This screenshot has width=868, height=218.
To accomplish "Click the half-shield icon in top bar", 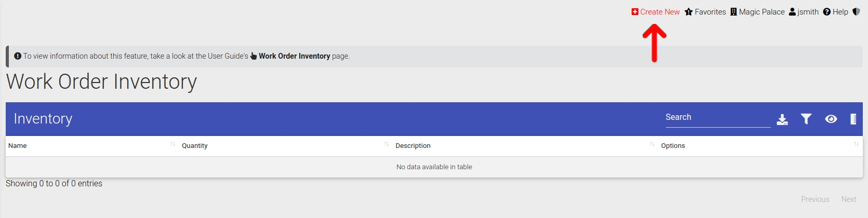I will 856,11.
